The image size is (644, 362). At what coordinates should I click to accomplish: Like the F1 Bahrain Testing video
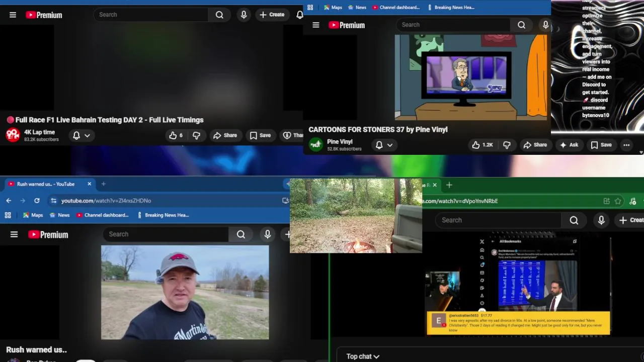176,135
